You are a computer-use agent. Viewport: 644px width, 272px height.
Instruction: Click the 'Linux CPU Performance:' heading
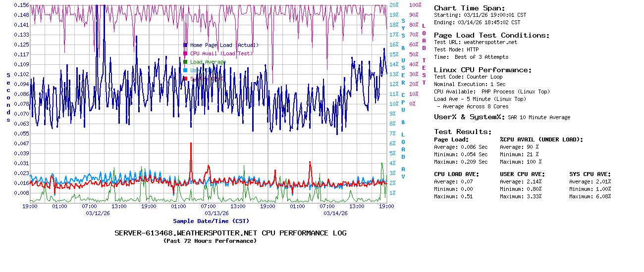click(483, 70)
